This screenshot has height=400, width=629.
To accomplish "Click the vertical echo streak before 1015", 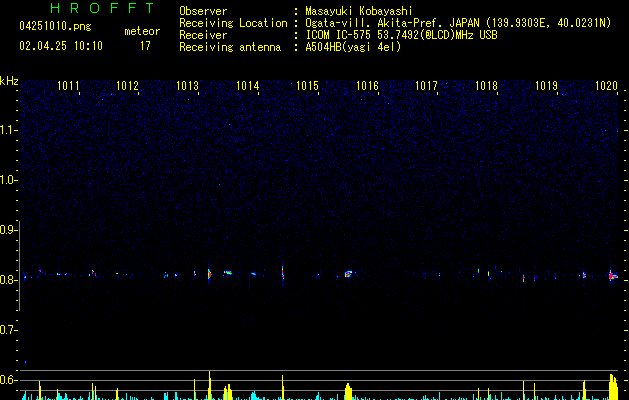I will click(283, 274).
